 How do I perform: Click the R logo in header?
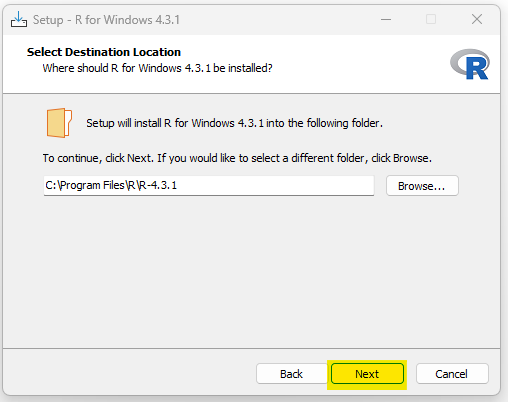(470, 64)
